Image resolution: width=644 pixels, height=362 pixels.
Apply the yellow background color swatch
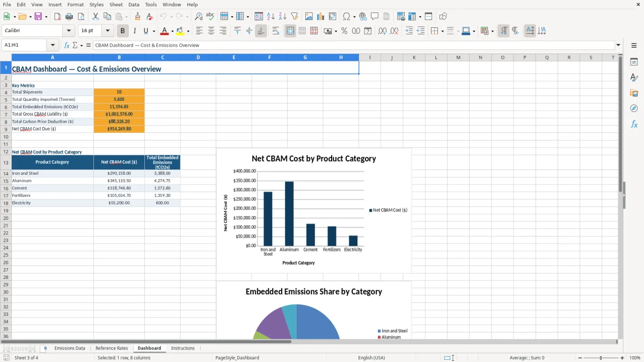180,31
